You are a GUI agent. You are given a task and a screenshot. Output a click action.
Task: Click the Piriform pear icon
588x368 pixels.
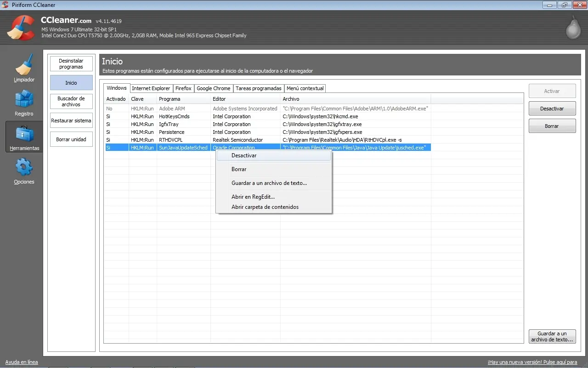pyautogui.click(x=573, y=27)
